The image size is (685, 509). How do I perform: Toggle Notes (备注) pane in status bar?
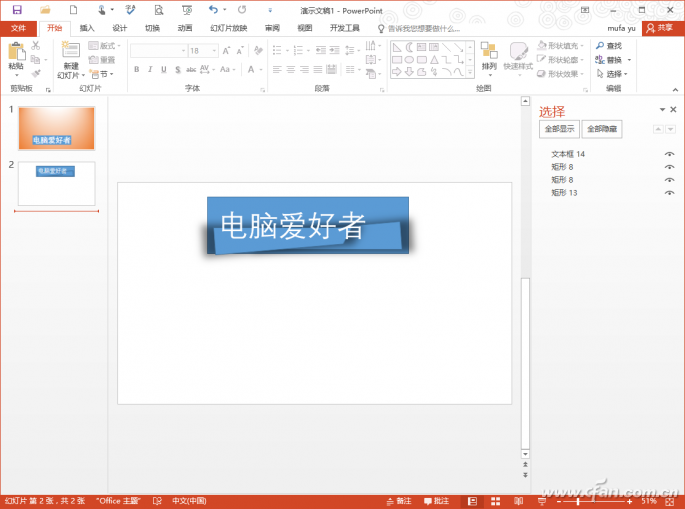click(x=399, y=501)
